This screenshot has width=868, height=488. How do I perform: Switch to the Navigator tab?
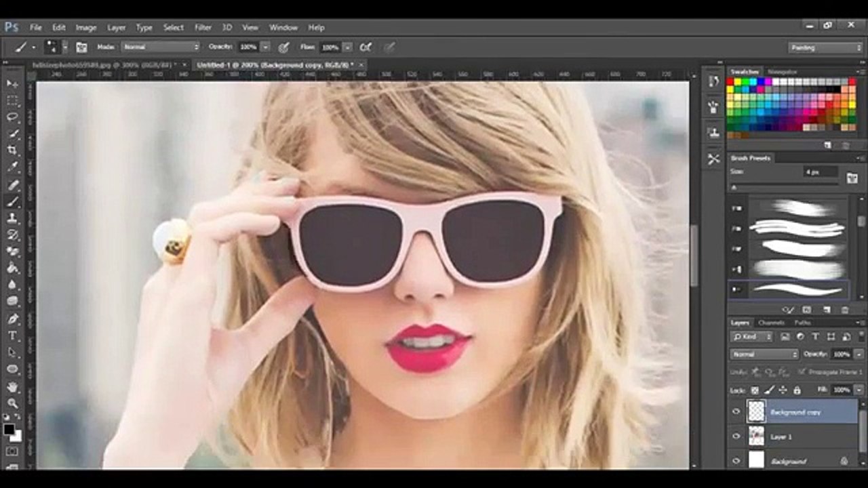point(781,72)
